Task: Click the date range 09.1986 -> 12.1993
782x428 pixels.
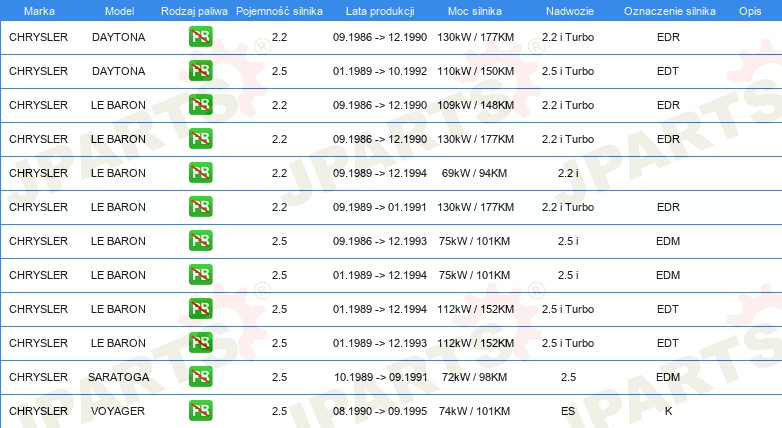Action: point(380,241)
